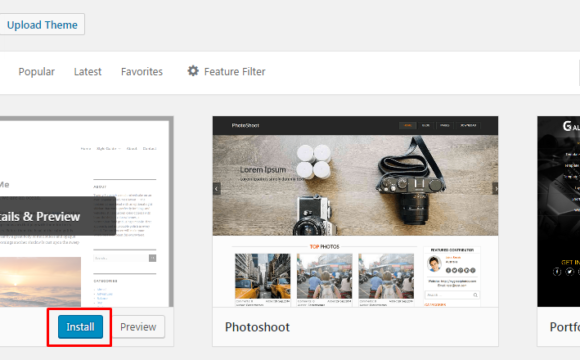Click the TOP PHOTOS heading in Photoshoot preview

tap(324, 246)
